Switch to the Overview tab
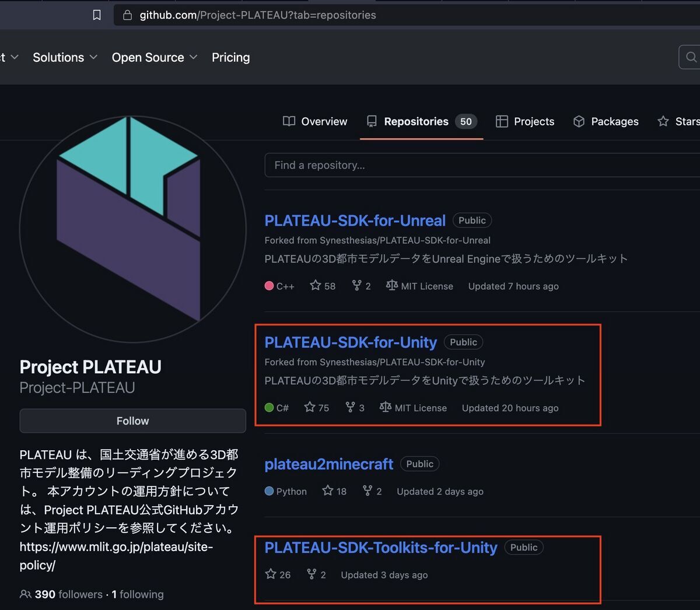Image resolution: width=700 pixels, height=610 pixels. click(x=315, y=121)
